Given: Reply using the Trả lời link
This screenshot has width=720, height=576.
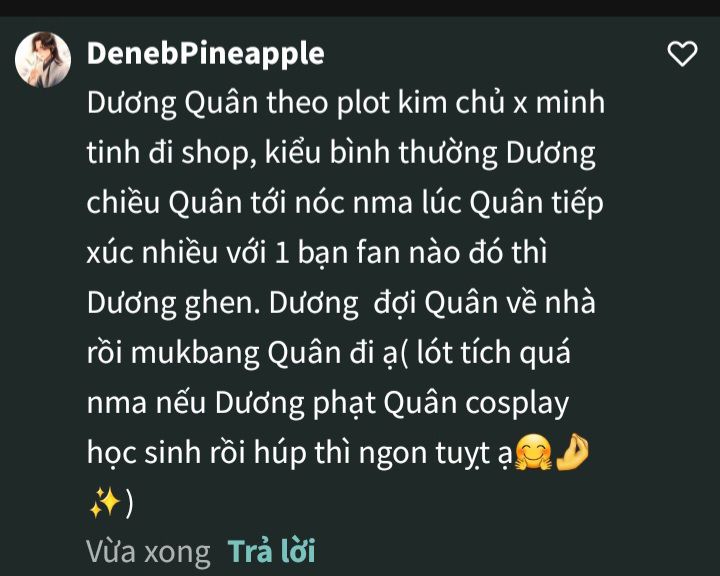Looking at the screenshot, I should click(271, 550).
